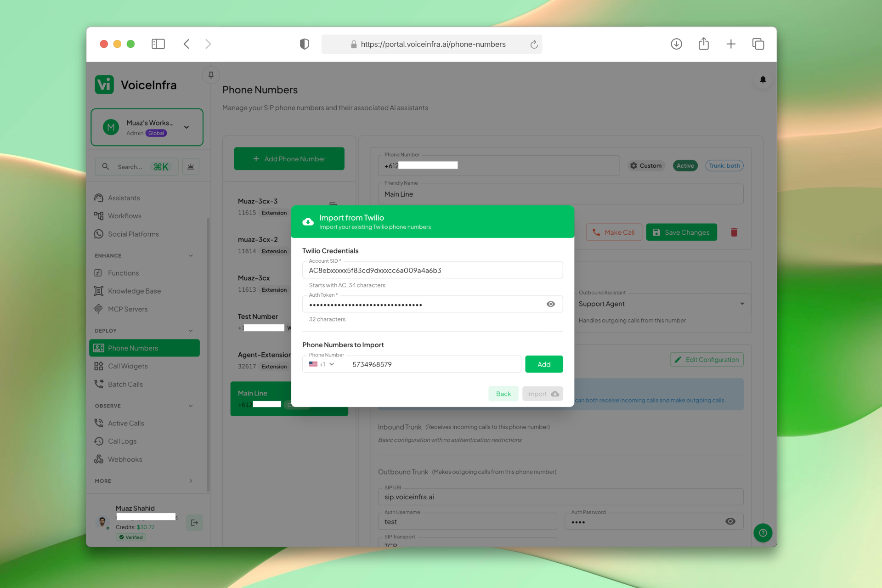
Task: Click the Account SID field
Action: [432, 270]
